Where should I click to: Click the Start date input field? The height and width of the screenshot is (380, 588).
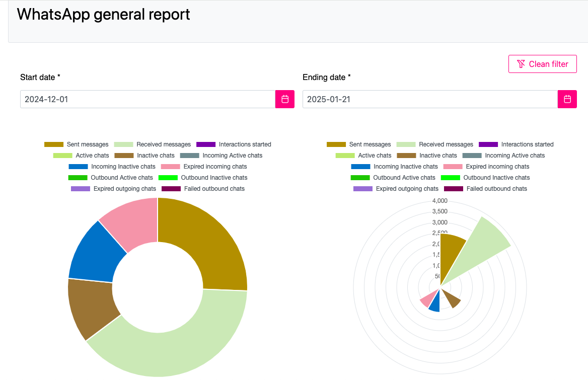(x=148, y=99)
